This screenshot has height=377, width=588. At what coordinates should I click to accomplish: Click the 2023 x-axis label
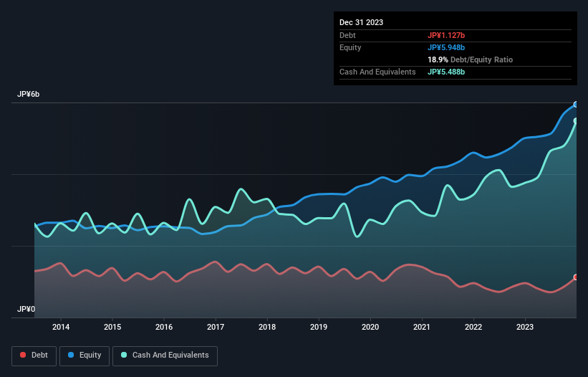coord(525,327)
